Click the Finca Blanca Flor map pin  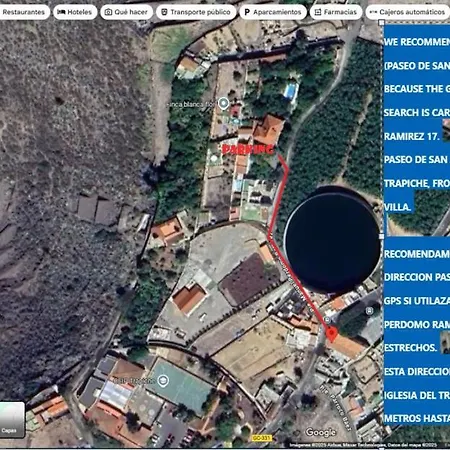click(223, 104)
